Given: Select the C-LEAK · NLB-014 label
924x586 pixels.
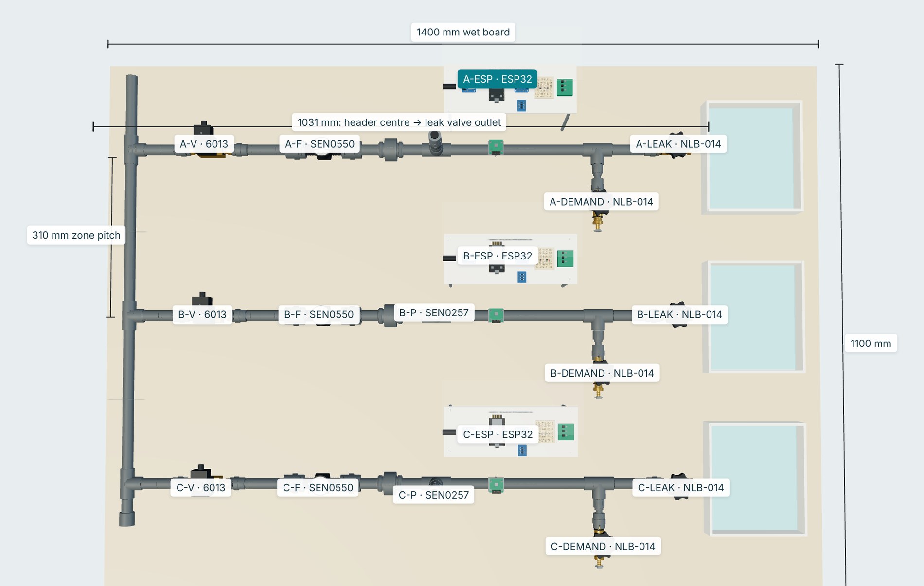Looking at the screenshot, I should pos(681,487).
